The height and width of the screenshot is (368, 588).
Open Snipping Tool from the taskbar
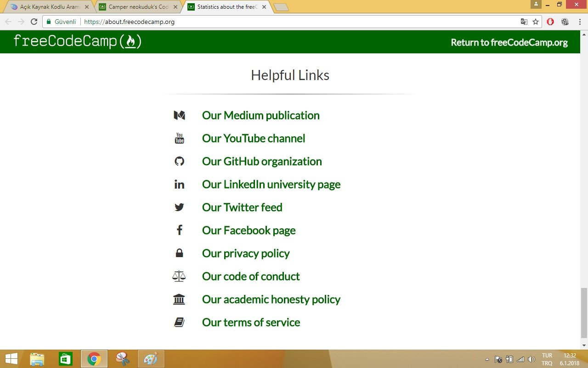(123, 359)
